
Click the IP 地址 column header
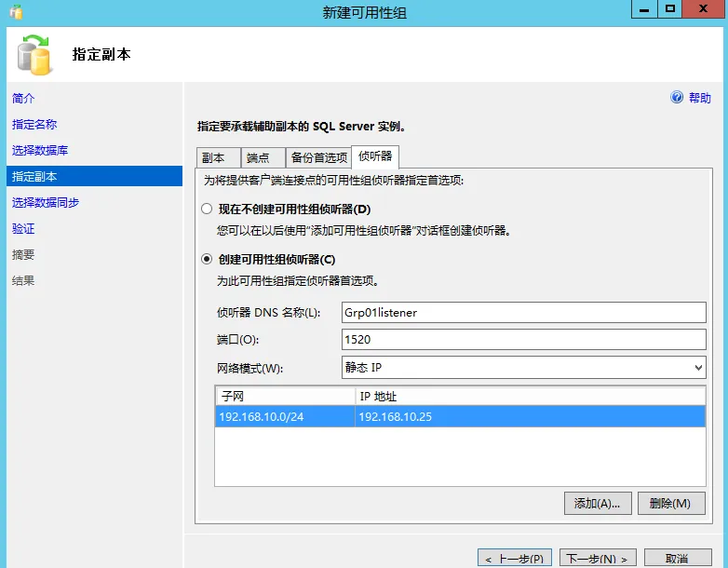pyautogui.click(x=531, y=396)
